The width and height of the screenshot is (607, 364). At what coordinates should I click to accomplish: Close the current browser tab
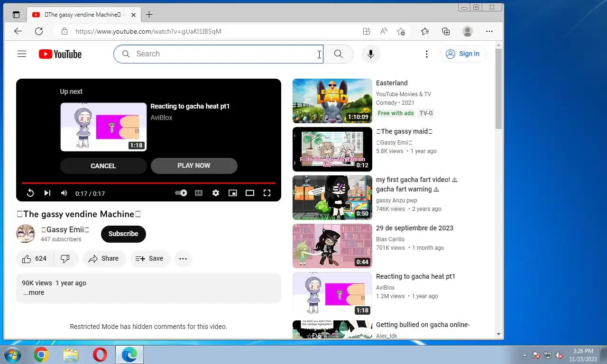133,15
